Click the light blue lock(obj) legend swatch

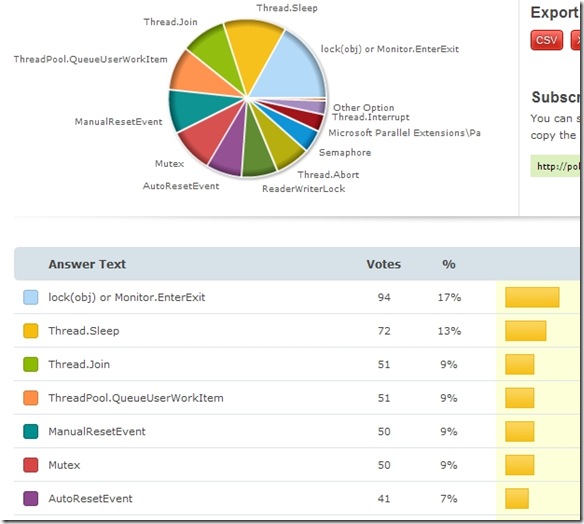pyautogui.click(x=31, y=298)
